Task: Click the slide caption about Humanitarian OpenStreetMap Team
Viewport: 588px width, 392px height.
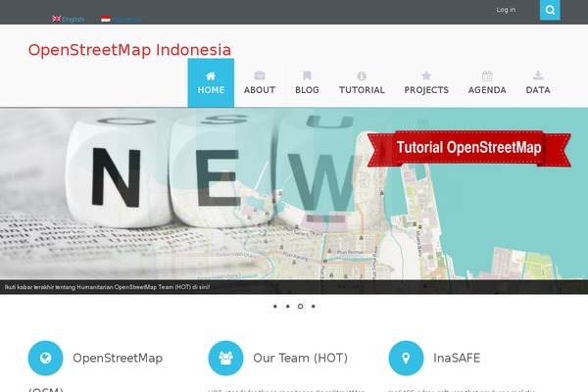Action: (x=107, y=287)
